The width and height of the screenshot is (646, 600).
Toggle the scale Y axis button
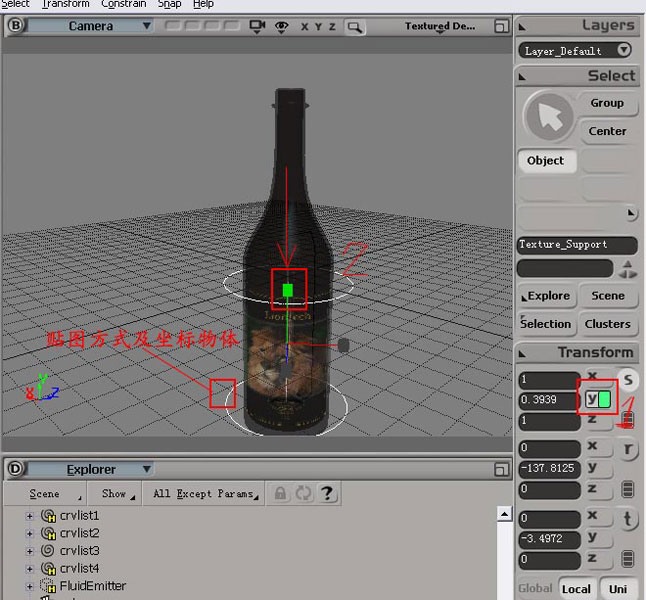(592, 400)
